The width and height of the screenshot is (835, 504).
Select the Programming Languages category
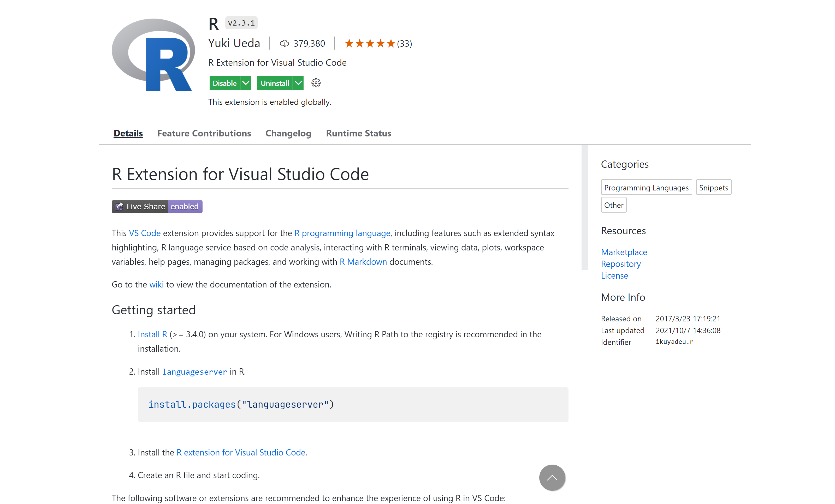[x=646, y=187]
